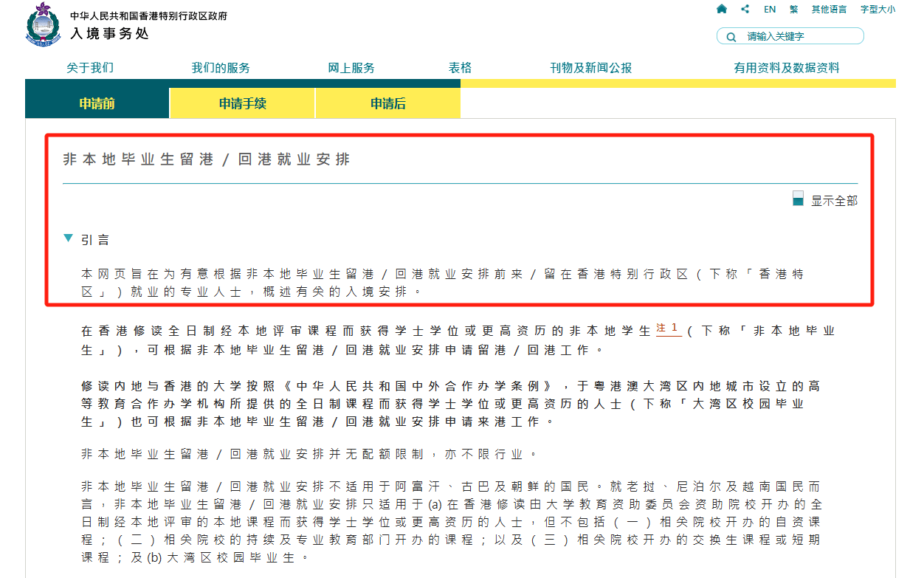
Task: Click the keyword search input field
Action: [x=801, y=36]
